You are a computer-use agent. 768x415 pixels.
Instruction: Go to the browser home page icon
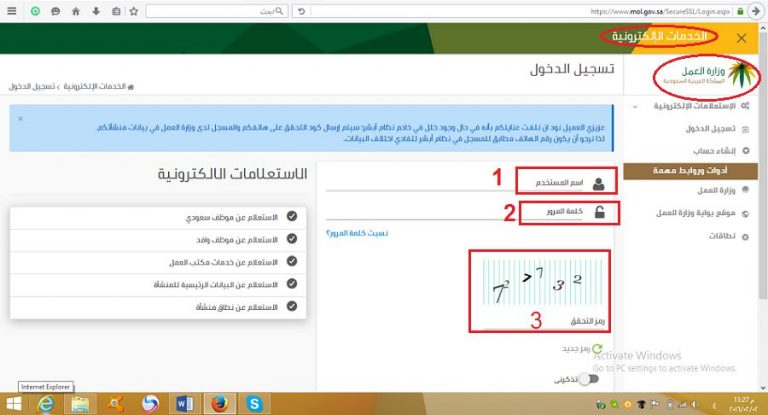tap(76, 11)
